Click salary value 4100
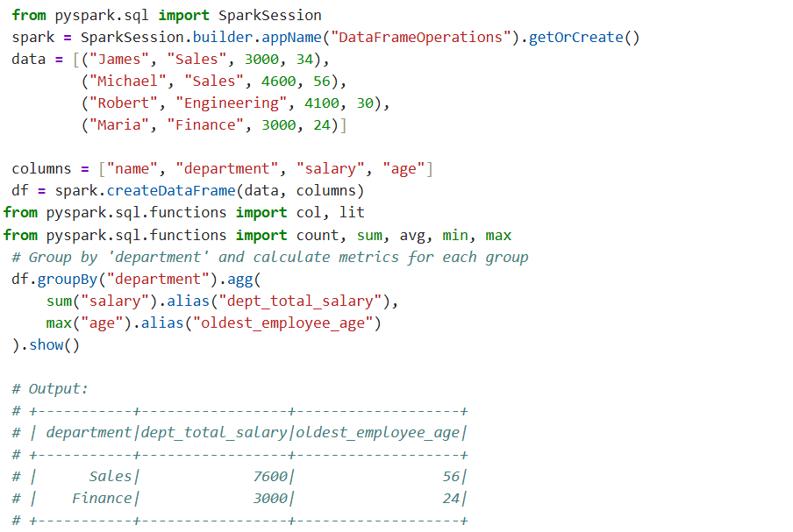Screen dimensions: 793x532 click(x=322, y=103)
